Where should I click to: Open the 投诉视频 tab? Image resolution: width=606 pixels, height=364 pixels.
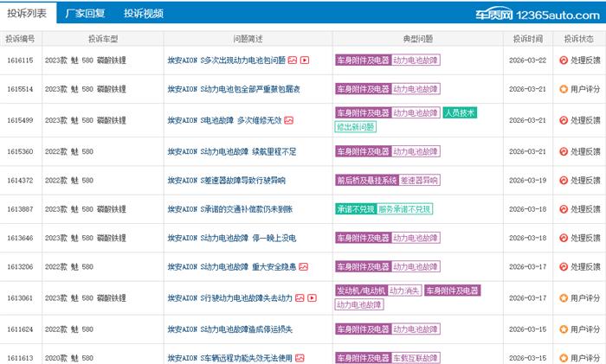[x=143, y=14]
